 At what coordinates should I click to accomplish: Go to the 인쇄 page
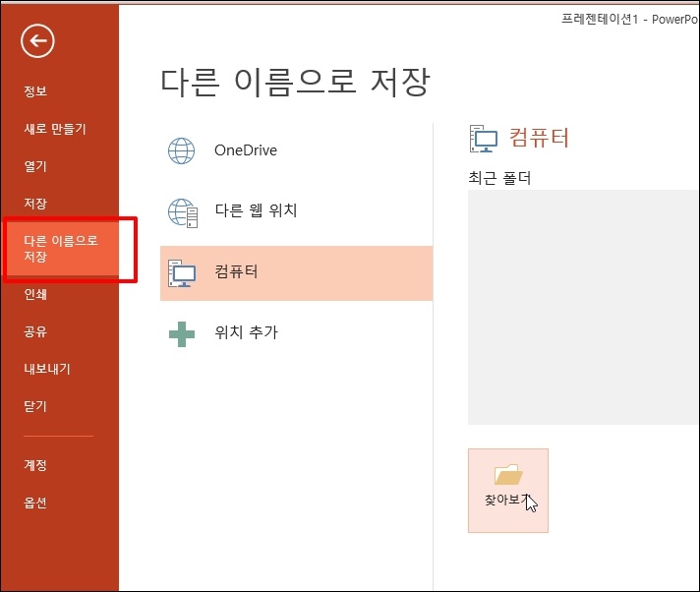click(x=35, y=294)
